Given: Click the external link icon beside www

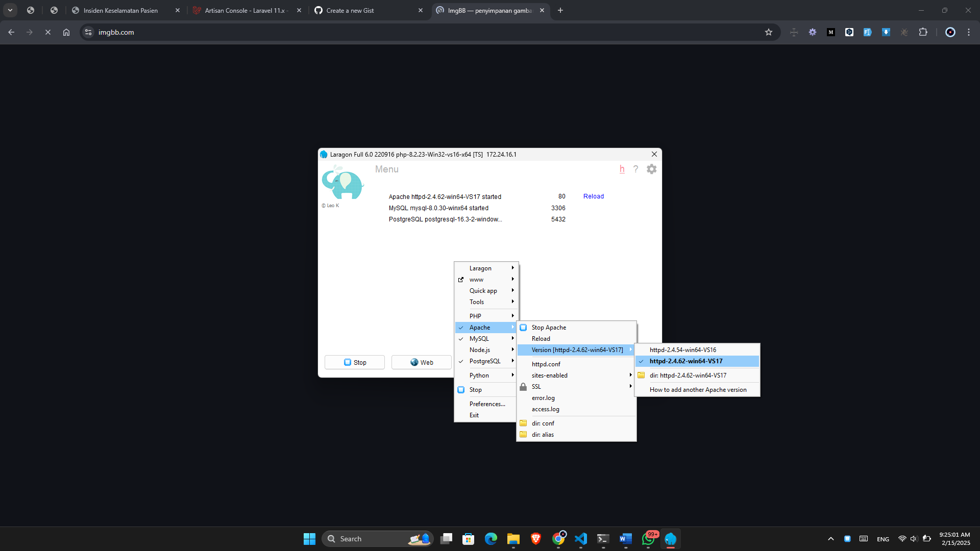Looking at the screenshot, I should (x=461, y=280).
